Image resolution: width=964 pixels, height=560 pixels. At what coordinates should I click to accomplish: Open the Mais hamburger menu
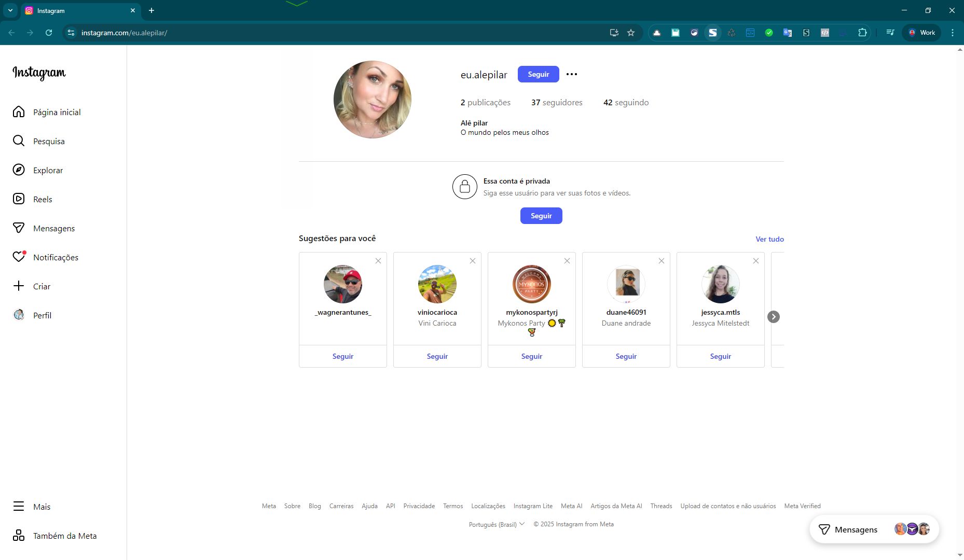(x=19, y=507)
